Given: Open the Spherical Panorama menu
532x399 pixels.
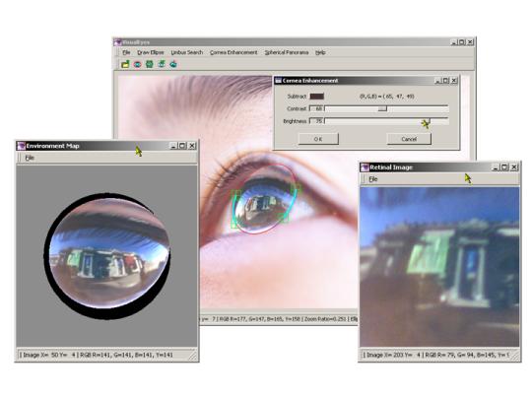Looking at the screenshot, I should pyautogui.click(x=287, y=52).
